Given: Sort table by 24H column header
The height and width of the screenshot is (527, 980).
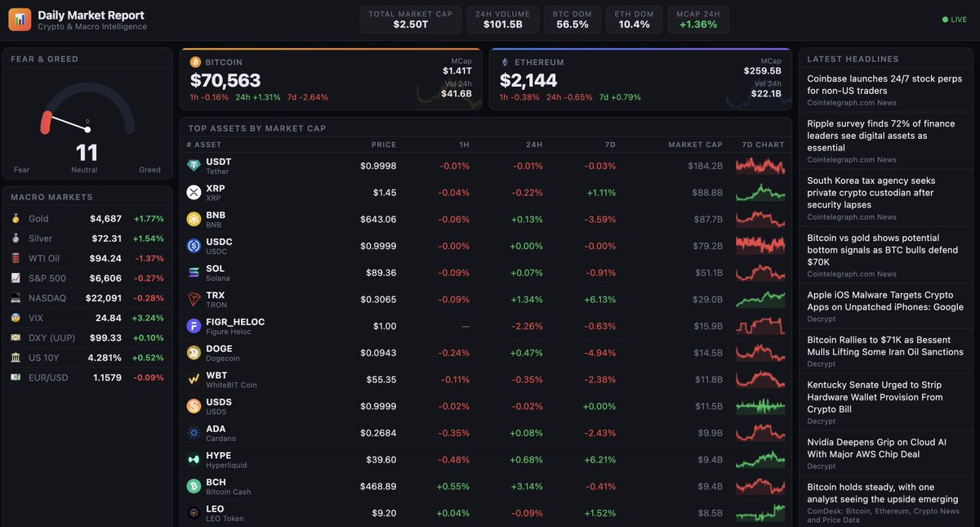Looking at the screenshot, I should click(x=534, y=145).
